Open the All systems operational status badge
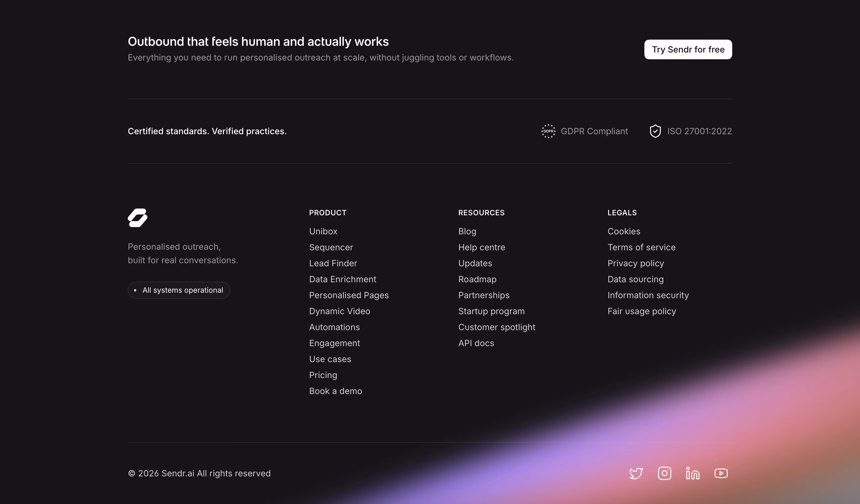Viewport: 860px width, 504px height. tap(179, 290)
